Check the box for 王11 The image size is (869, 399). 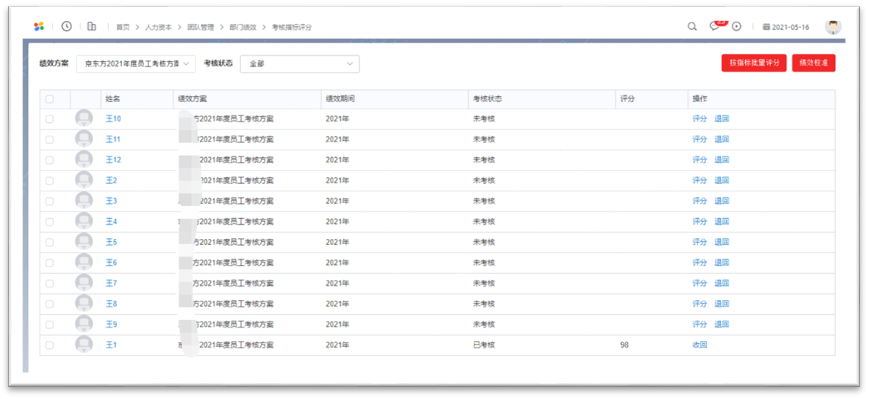tap(50, 139)
